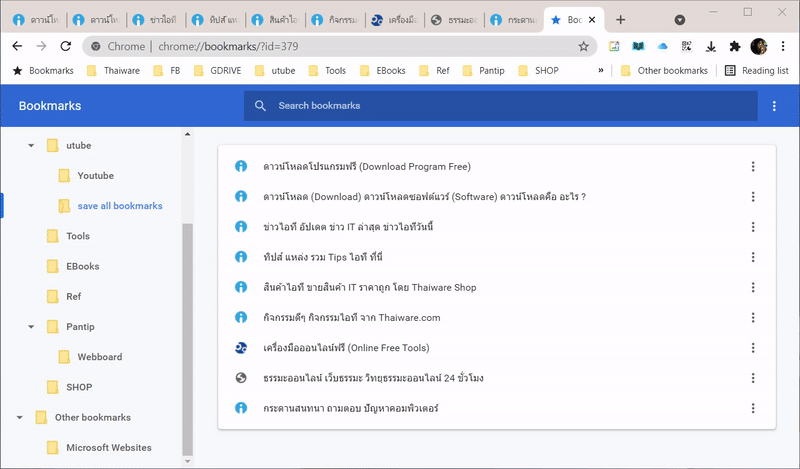Open more actions for ข่าวไอที bookmark
The width and height of the screenshot is (800, 469).
click(753, 227)
